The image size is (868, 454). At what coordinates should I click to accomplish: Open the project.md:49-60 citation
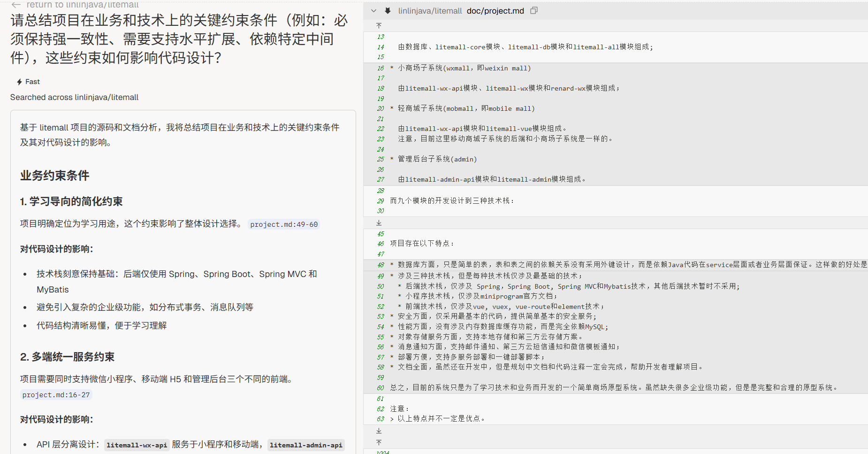[284, 224]
